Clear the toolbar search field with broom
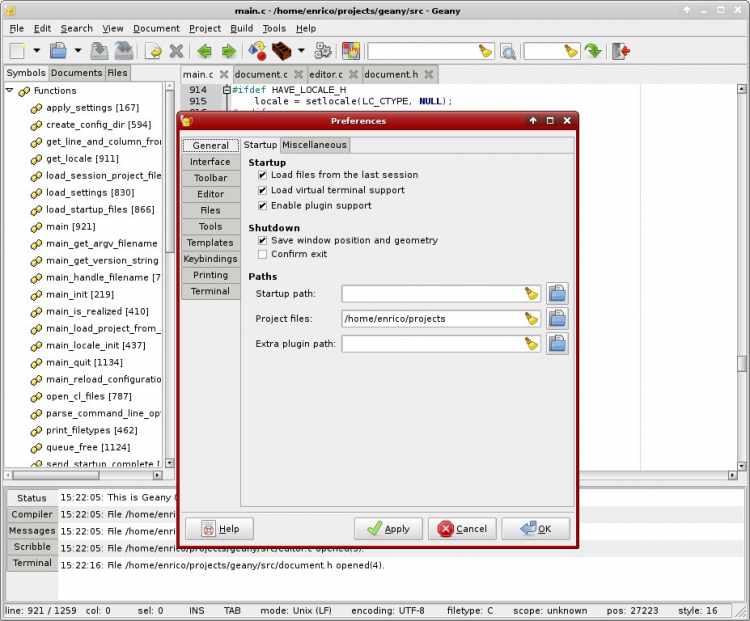The height and width of the screenshot is (621, 750). click(485, 51)
